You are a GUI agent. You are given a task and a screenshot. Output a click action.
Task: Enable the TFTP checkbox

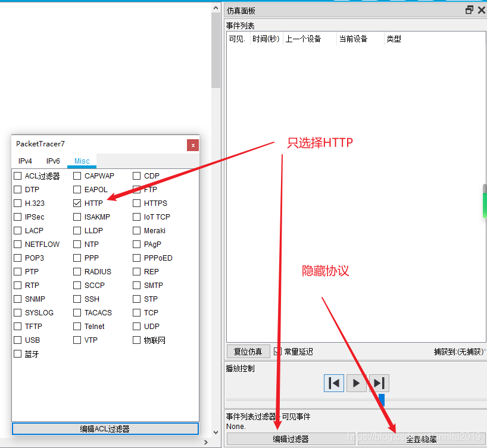(x=18, y=326)
